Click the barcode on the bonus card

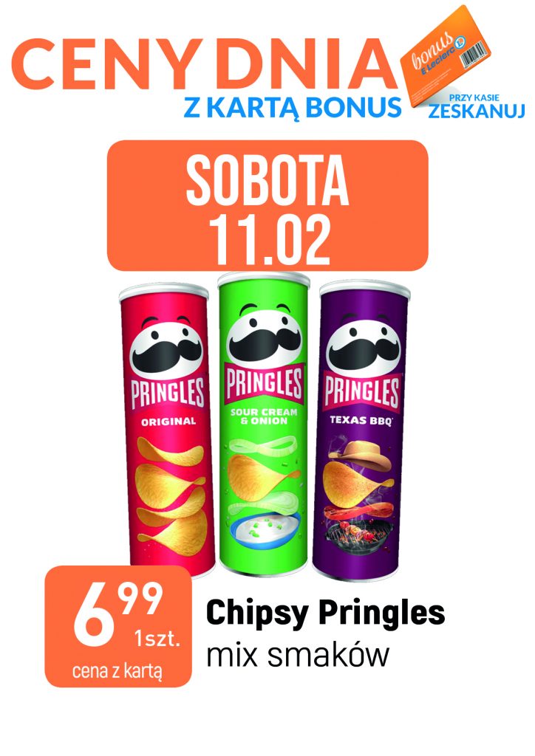pyautogui.click(x=472, y=56)
